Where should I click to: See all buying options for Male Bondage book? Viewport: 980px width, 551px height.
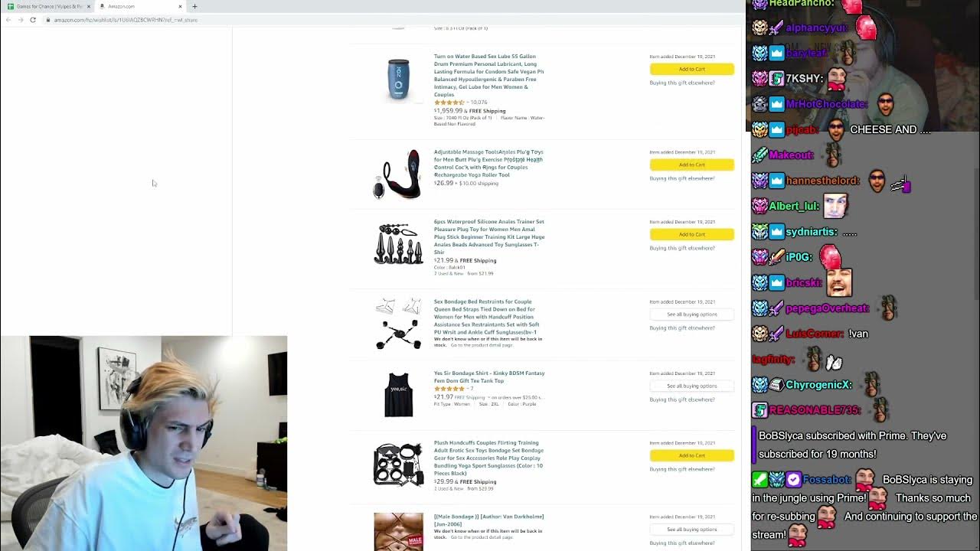coord(691,529)
